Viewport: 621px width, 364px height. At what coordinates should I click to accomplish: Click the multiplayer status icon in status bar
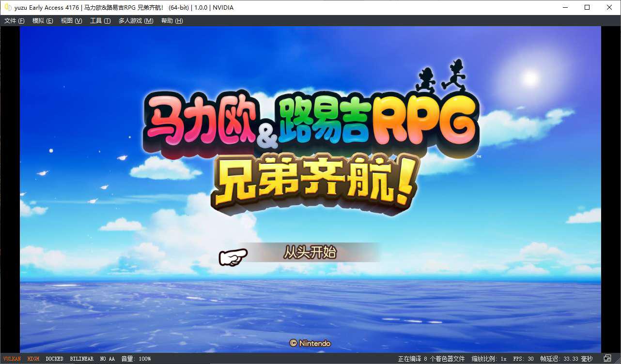pos(607,359)
